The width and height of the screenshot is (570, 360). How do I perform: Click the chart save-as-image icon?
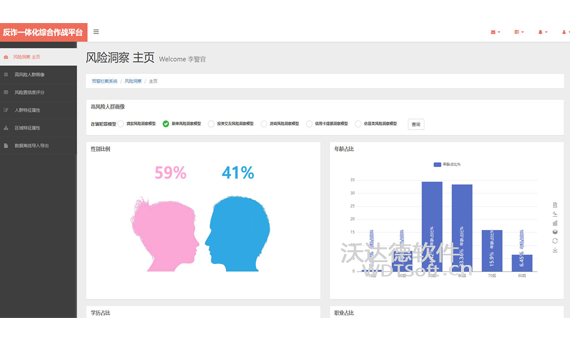[555, 250]
